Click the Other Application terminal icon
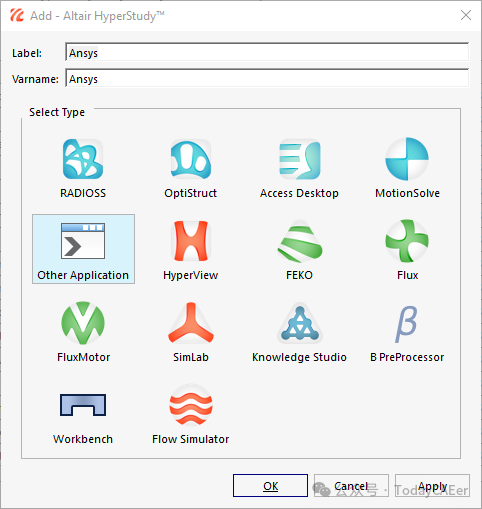This screenshot has width=482, height=509. click(83, 241)
